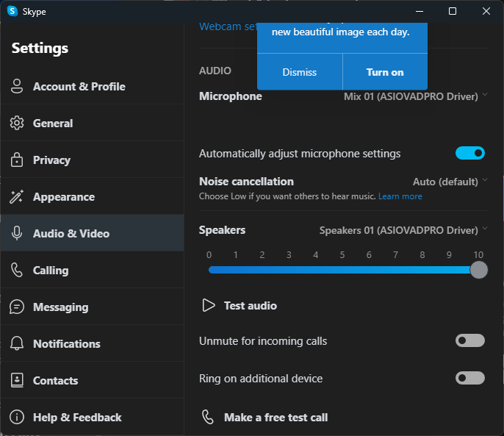Viewport: 504px width, 436px height.
Task: Click the Appearance magic wand icon
Action: 17,196
